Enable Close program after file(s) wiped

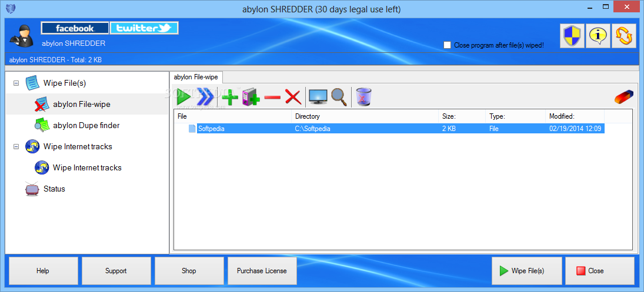(447, 45)
